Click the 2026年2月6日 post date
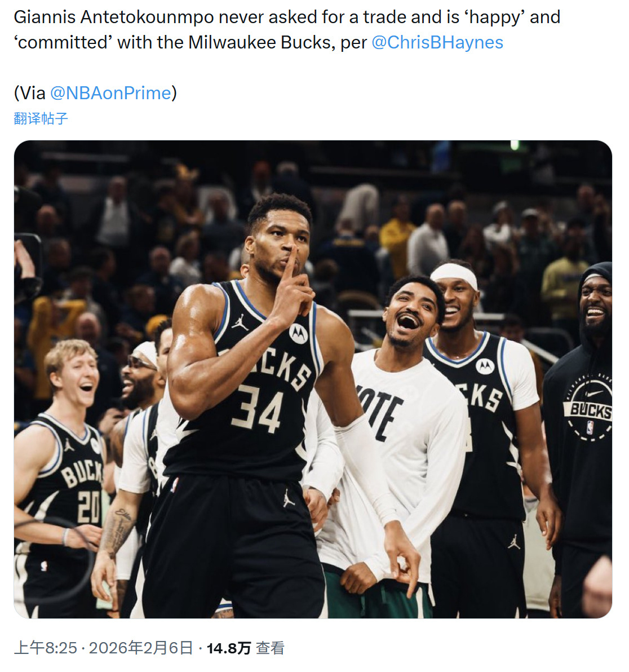Image resolution: width=629 pixels, height=672 pixels. [x=141, y=648]
